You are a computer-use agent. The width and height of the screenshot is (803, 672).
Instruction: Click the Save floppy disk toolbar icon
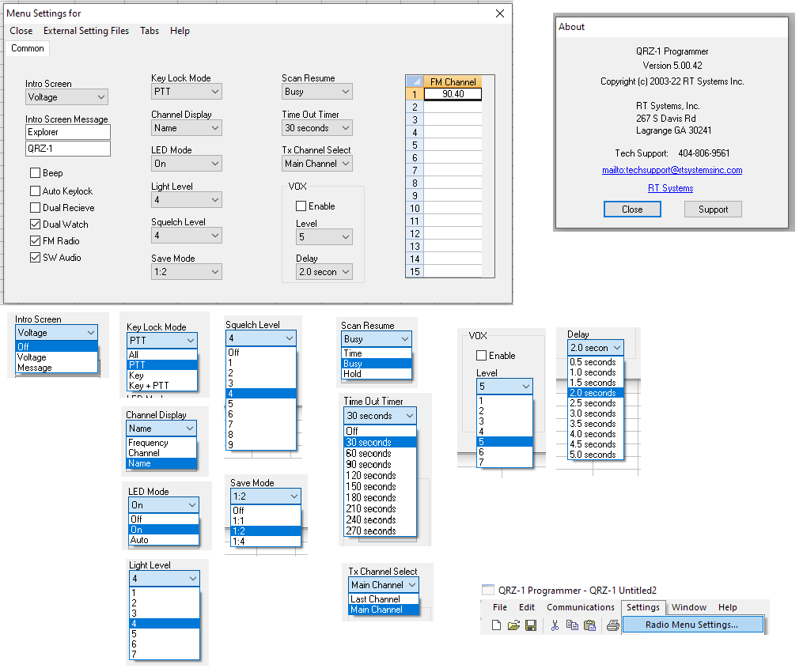point(531,625)
